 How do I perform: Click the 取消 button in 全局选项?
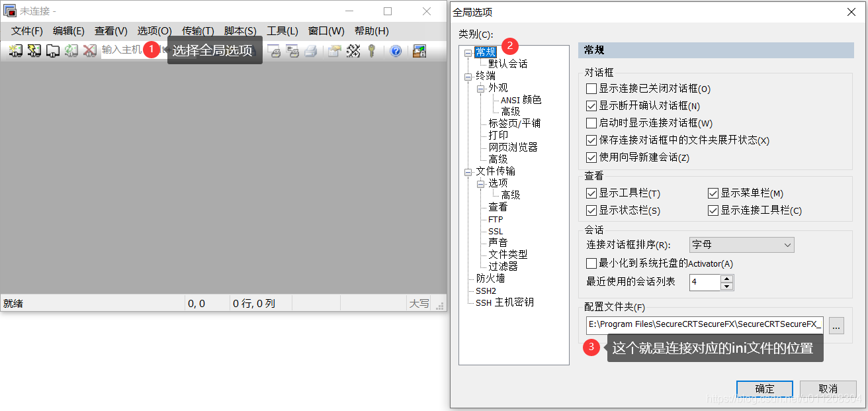tap(828, 389)
